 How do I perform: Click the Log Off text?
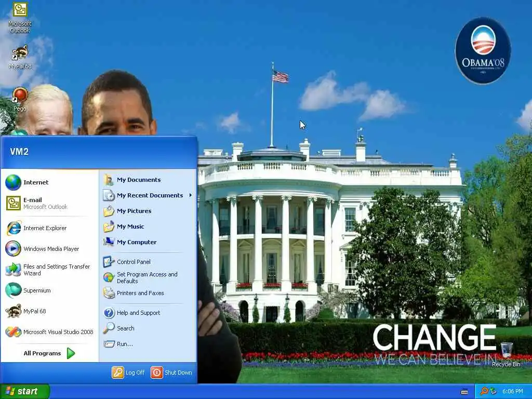135,373
